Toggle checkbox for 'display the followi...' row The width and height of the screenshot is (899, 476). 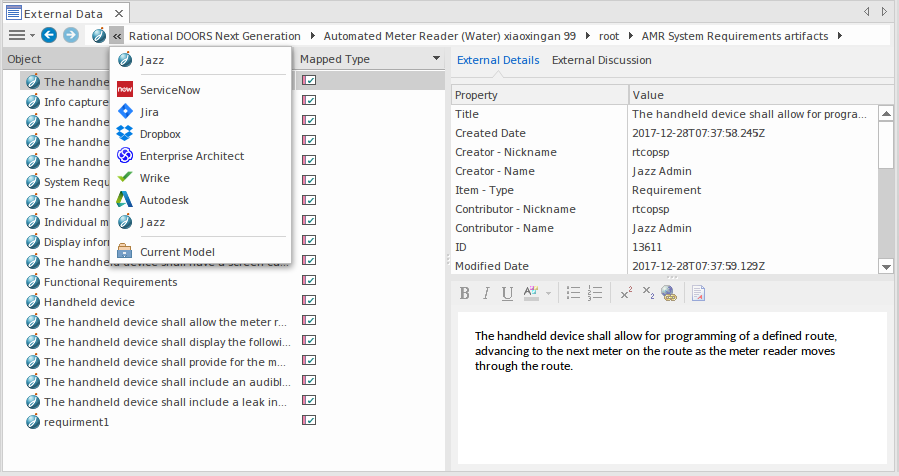(x=309, y=340)
